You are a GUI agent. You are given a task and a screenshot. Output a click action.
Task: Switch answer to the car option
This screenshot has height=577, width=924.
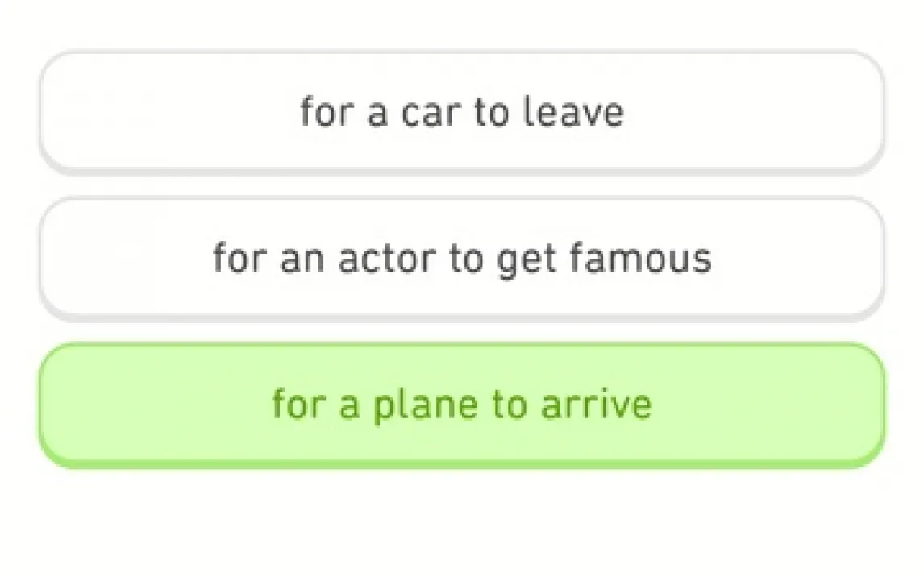click(462, 111)
